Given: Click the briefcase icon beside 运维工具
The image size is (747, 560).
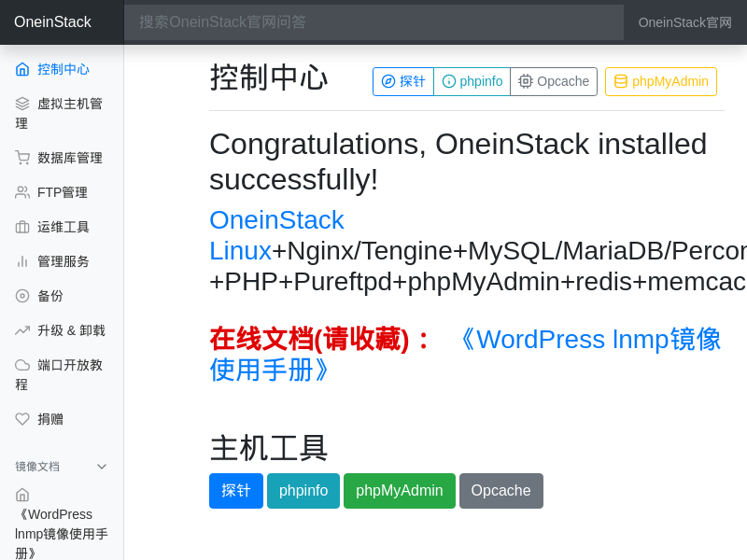Looking at the screenshot, I should (x=22, y=227).
